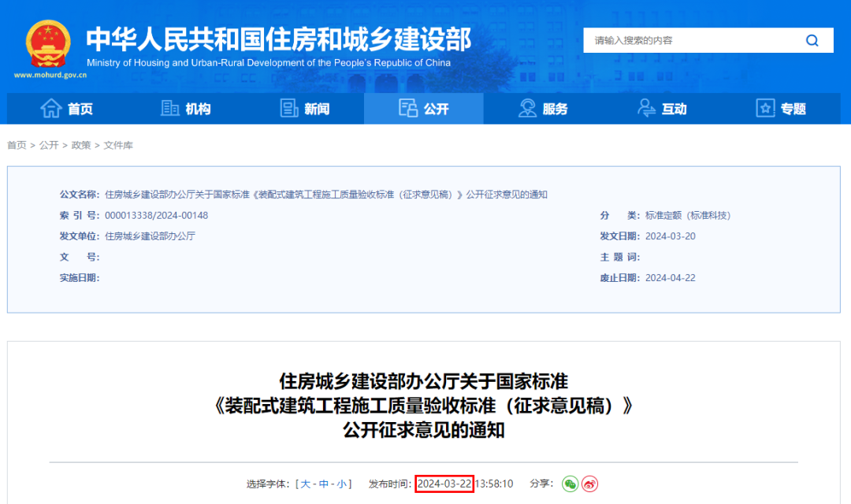Set font size to 中
Viewport: 851px width, 504px height.
[324, 484]
